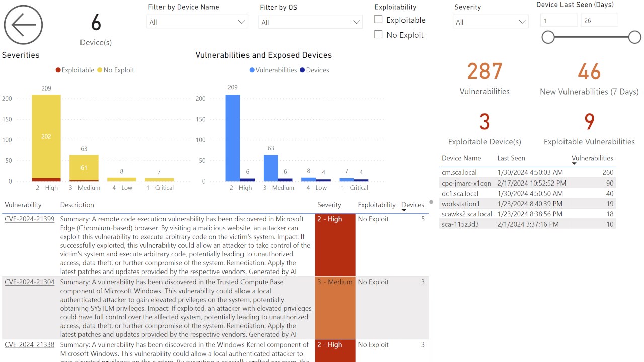Click the Vulnerabilities legend item
This screenshot has height=362, width=644.
[x=273, y=70]
